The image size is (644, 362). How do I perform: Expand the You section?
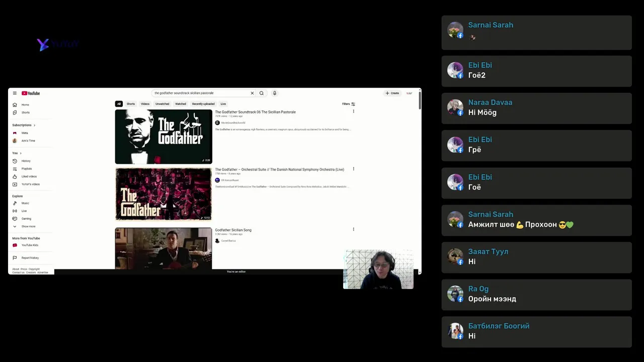(x=17, y=153)
